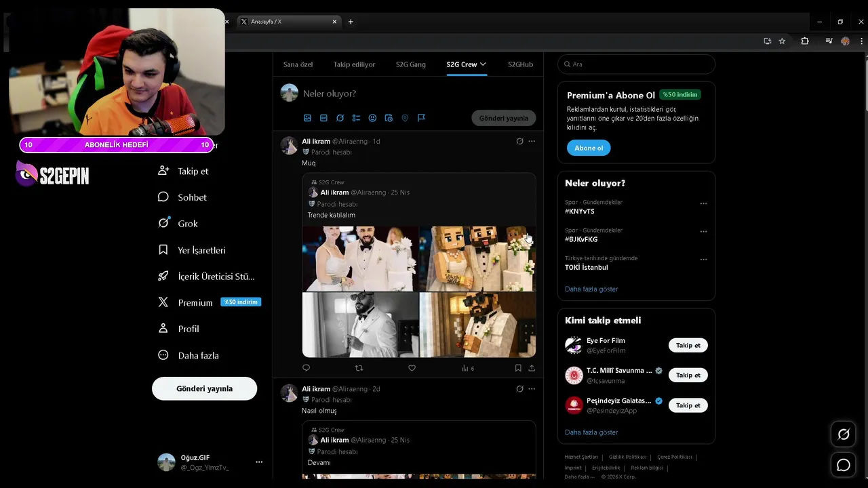Click the flag icon in composer toolbar
Viewport: 868px width, 488px height.
[x=421, y=118]
